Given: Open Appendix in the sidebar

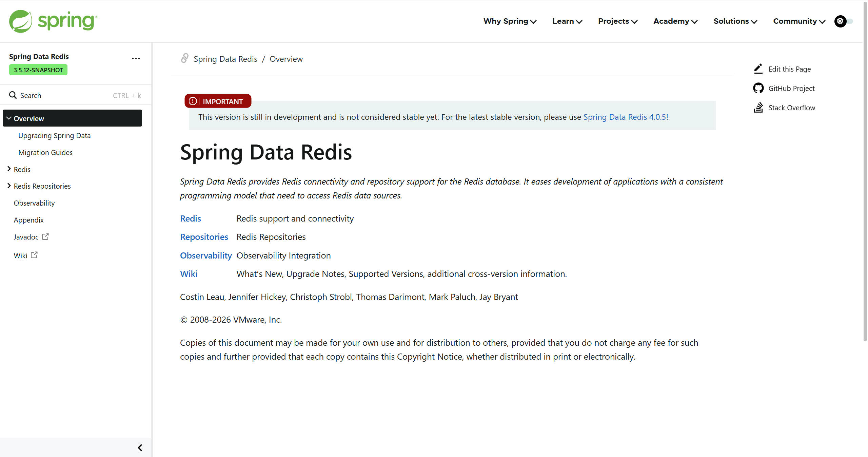Looking at the screenshot, I should 28,220.
